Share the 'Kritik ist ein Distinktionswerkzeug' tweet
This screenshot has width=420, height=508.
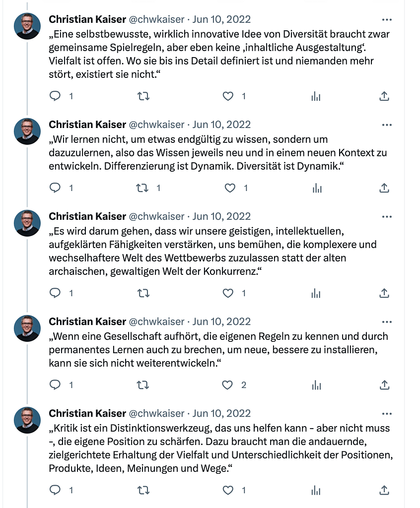click(384, 490)
